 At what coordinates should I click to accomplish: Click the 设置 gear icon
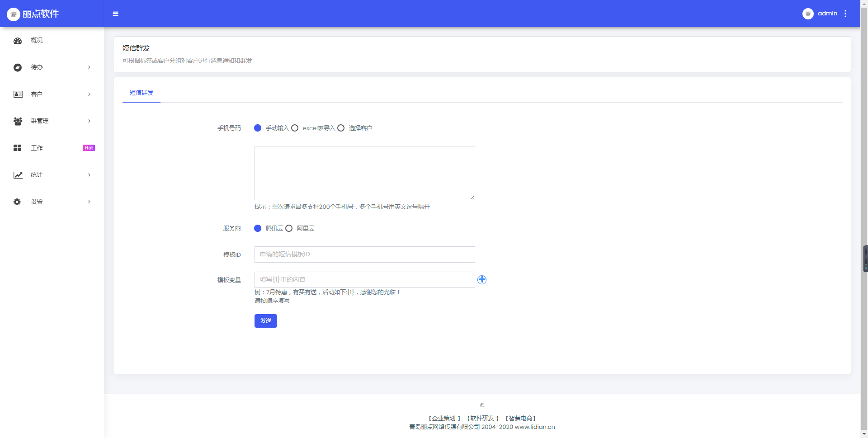pyautogui.click(x=17, y=202)
